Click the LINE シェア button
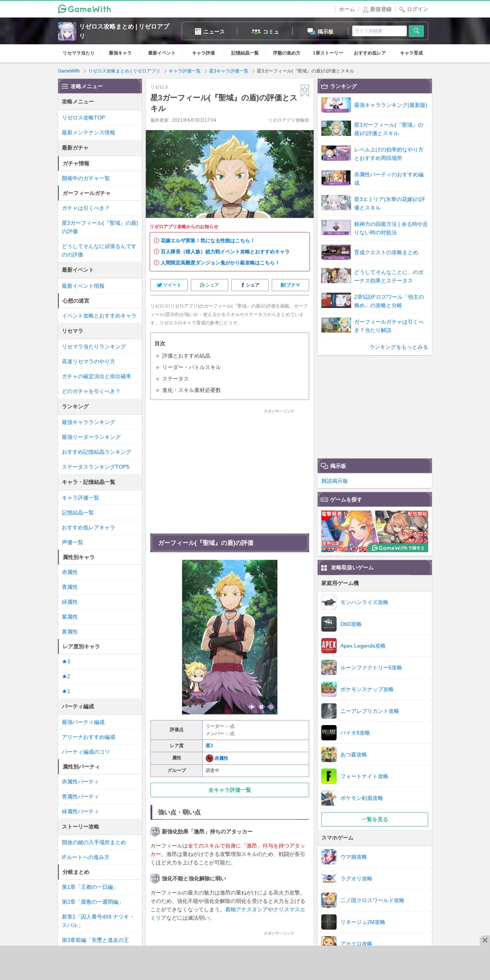 tap(210, 285)
